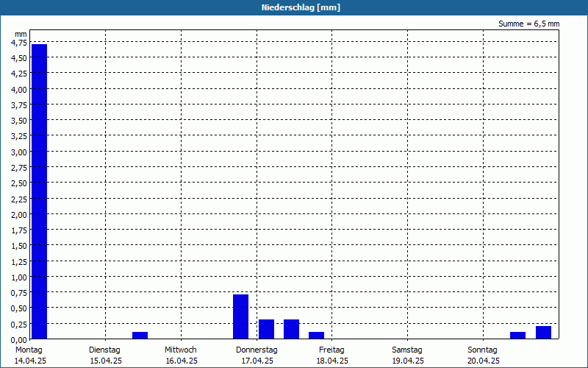Screen dimensions: 588x368
Task: Click the 15.04.25 date label
Action: (106, 361)
